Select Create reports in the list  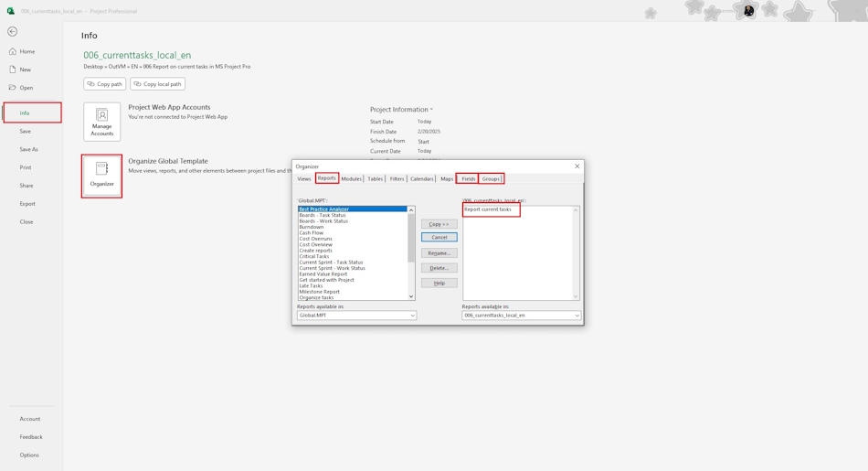pos(316,251)
